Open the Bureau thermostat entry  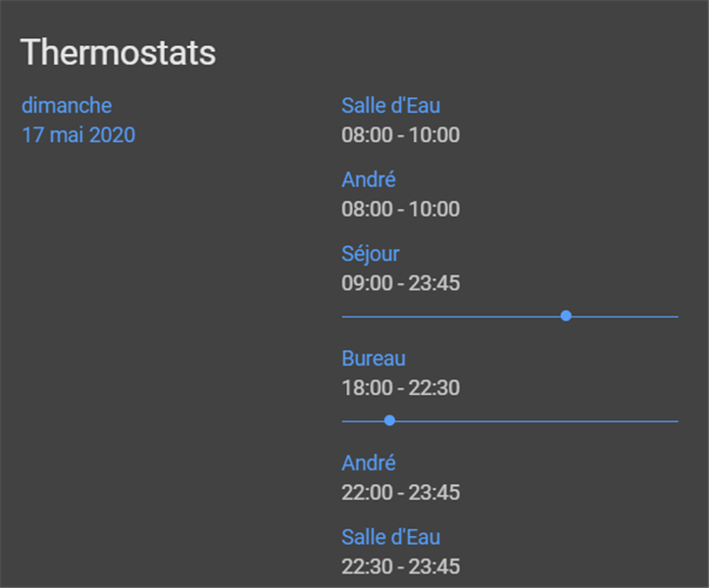(x=374, y=359)
